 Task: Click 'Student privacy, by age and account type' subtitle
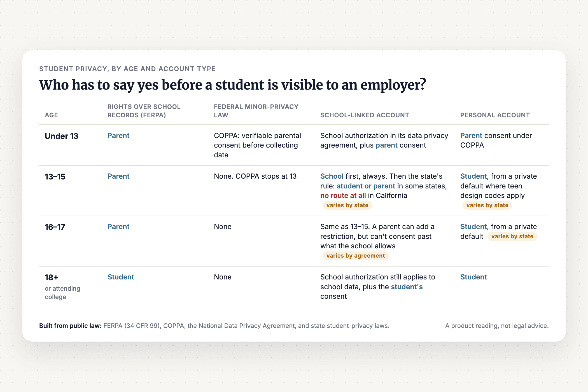point(127,69)
